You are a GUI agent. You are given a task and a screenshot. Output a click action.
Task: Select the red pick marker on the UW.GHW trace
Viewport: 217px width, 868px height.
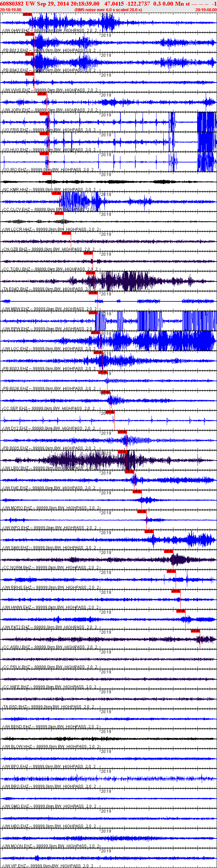tap(27, 15)
